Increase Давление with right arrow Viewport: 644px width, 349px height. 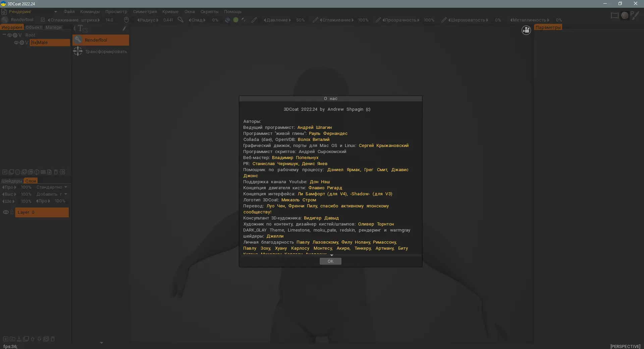coord(290,20)
